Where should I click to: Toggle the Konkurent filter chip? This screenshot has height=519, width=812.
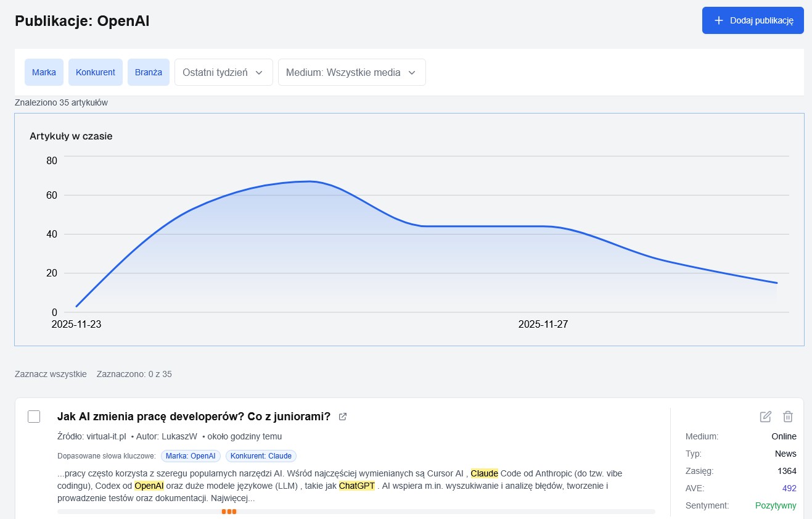pyautogui.click(x=96, y=72)
